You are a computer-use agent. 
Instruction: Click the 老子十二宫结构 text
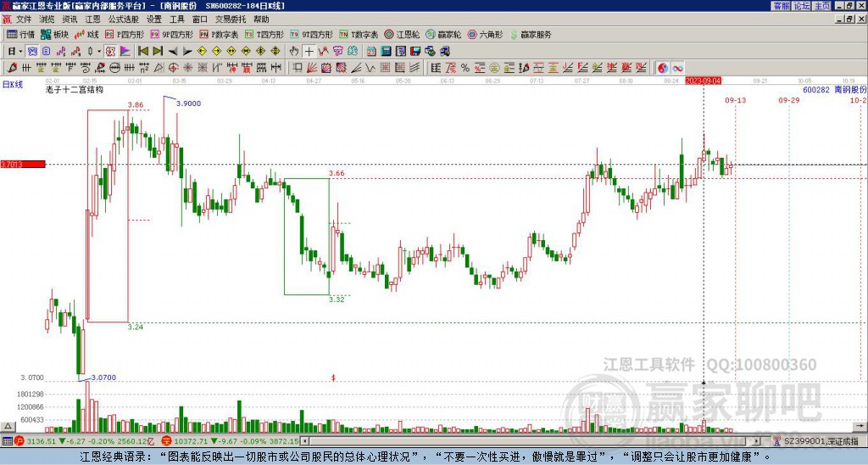coord(75,89)
